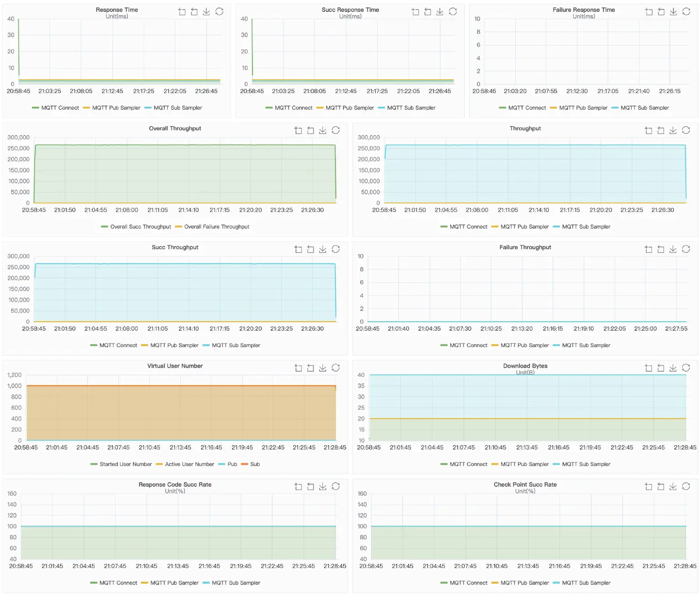Reset zoom on Response Code Succ Rate chart

[310, 487]
